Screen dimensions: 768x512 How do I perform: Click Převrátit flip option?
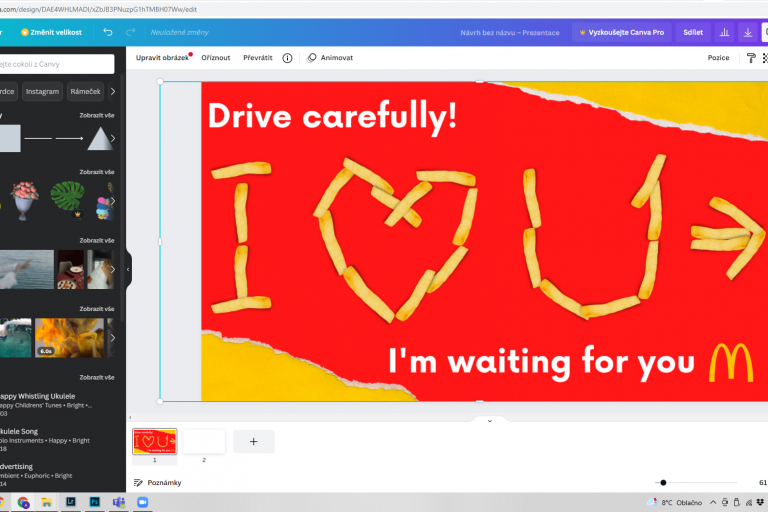coord(258,58)
